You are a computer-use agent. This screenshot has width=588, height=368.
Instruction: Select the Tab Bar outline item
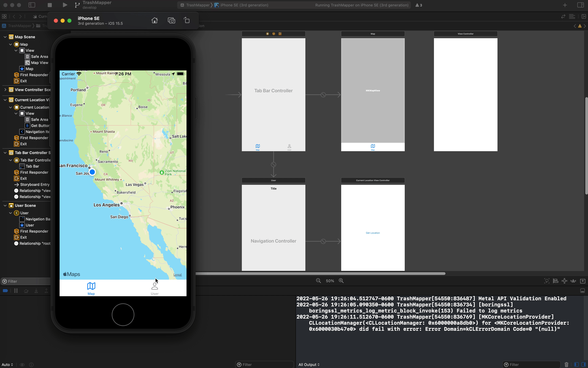coord(29,166)
